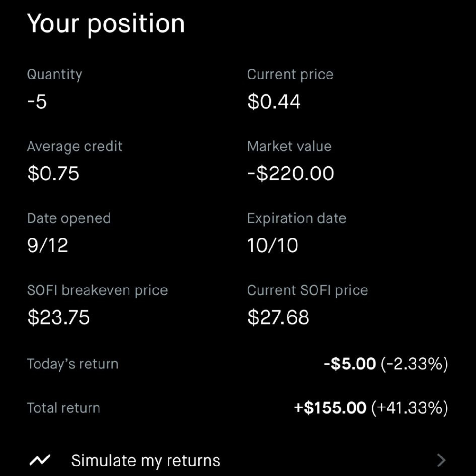Select the Average credit amount $0.75

(x=53, y=174)
